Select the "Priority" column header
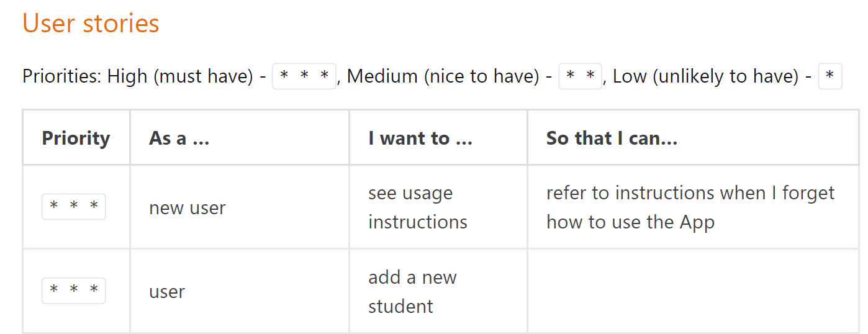The width and height of the screenshot is (868, 334). tap(76, 138)
